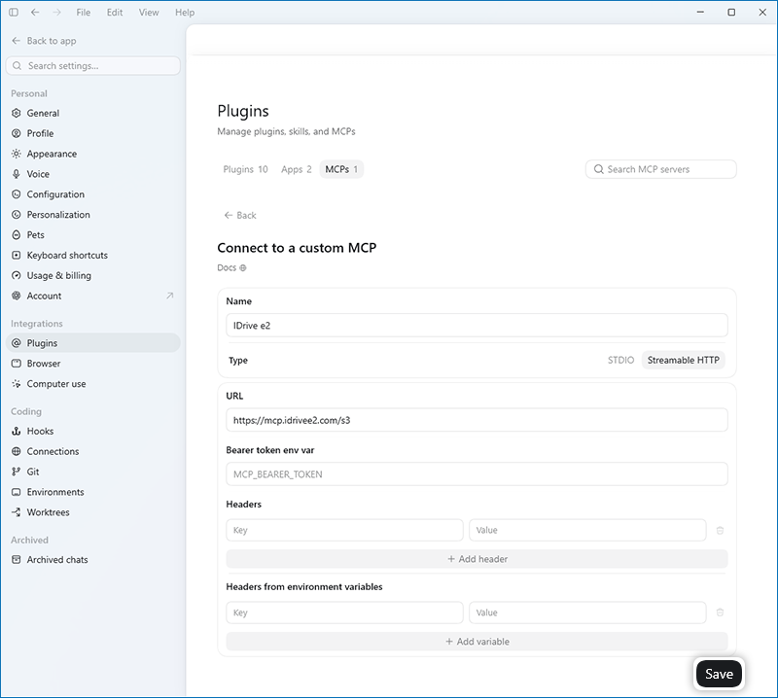Open Browser integration settings
778x700 pixels.
click(x=93, y=364)
